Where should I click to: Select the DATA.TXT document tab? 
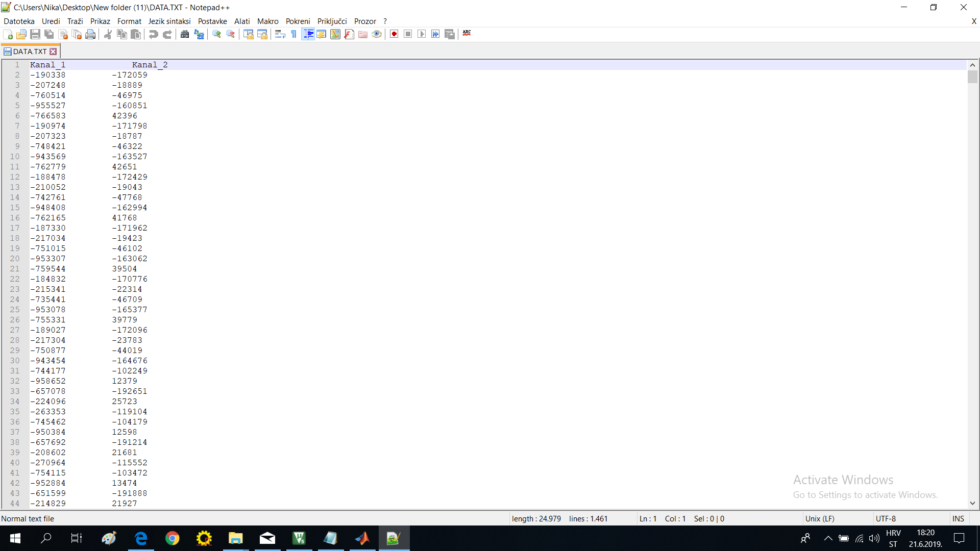tap(30, 52)
